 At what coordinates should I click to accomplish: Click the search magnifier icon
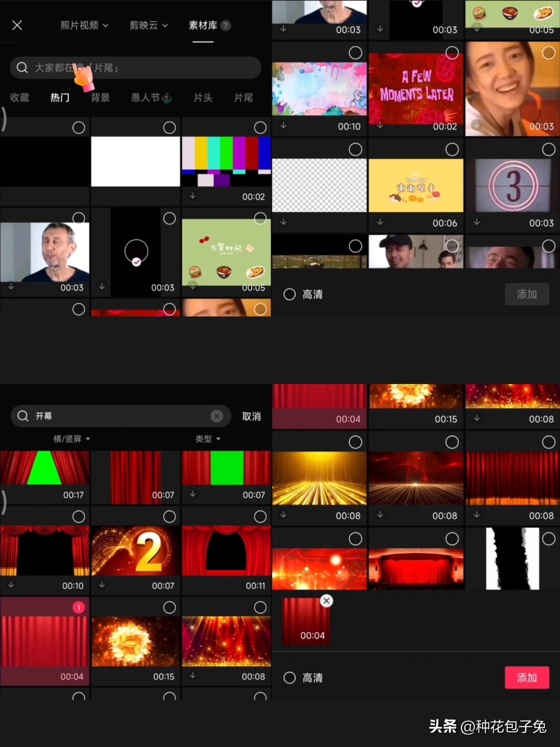[22, 68]
